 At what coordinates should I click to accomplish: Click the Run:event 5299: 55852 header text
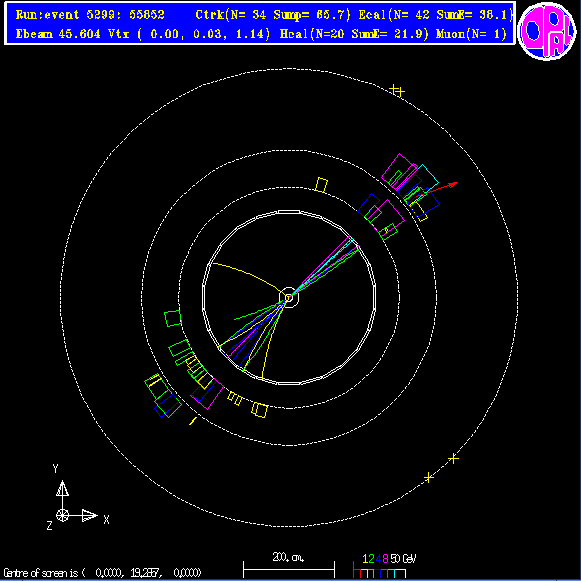tap(90, 15)
